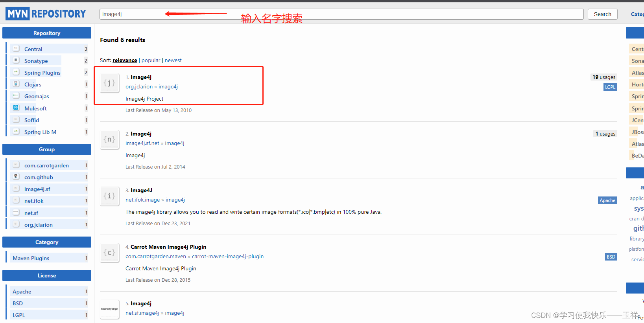Open the net.ifok.image group link
The width and height of the screenshot is (644, 323).
143,200
